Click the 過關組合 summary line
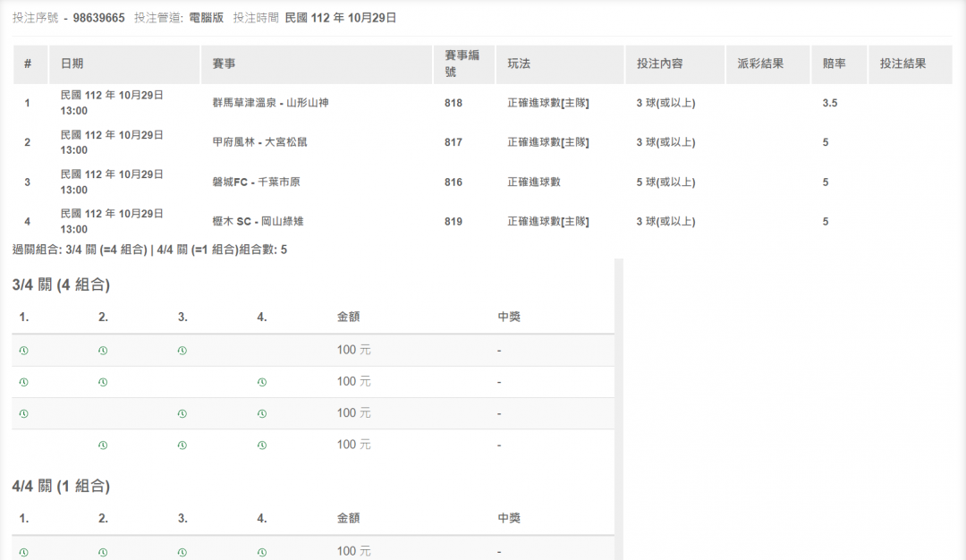 tap(149, 250)
